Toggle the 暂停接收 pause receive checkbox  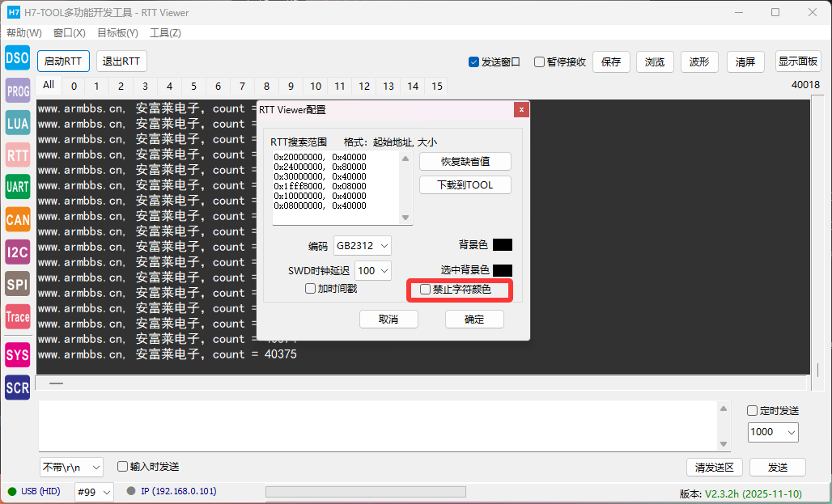coord(539,62)
